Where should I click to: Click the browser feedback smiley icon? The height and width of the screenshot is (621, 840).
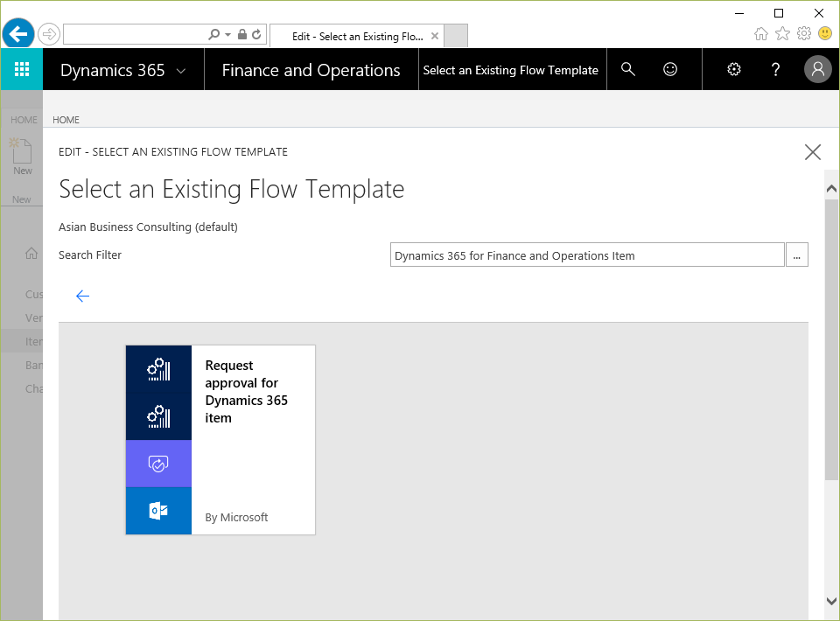pyautogui.click(x=825, y=34)
